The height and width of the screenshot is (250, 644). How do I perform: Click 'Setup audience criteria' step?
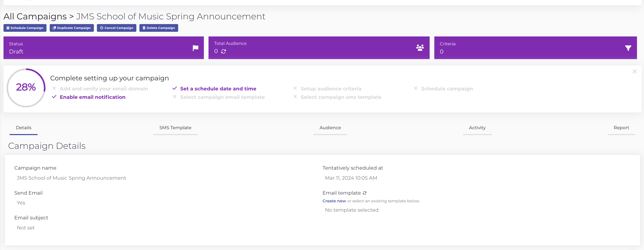(x=331, y=89)
